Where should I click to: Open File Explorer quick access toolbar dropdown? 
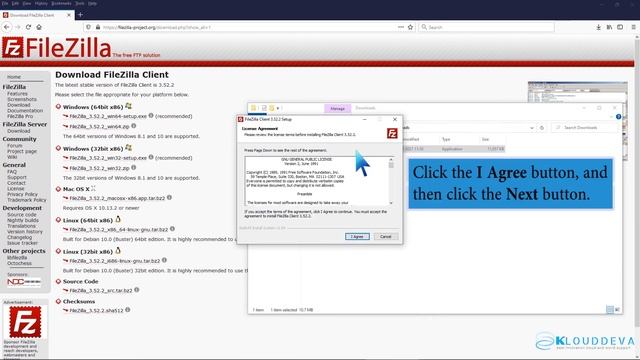pos(278,108)
